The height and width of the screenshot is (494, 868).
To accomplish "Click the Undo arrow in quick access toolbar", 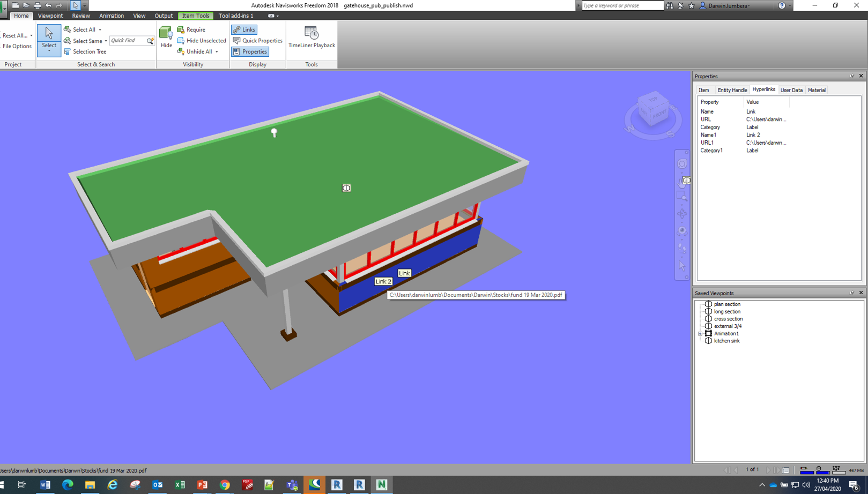I will (48, 5).
